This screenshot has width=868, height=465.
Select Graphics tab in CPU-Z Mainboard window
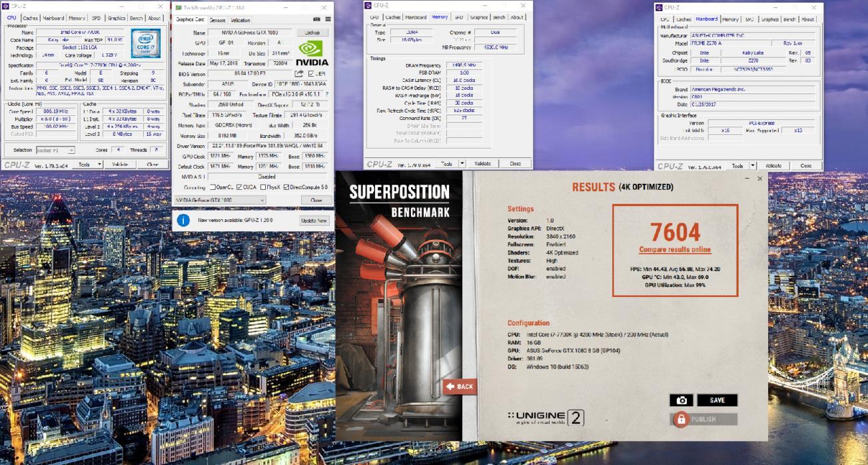pyautogui.click(x=769, y=19)
